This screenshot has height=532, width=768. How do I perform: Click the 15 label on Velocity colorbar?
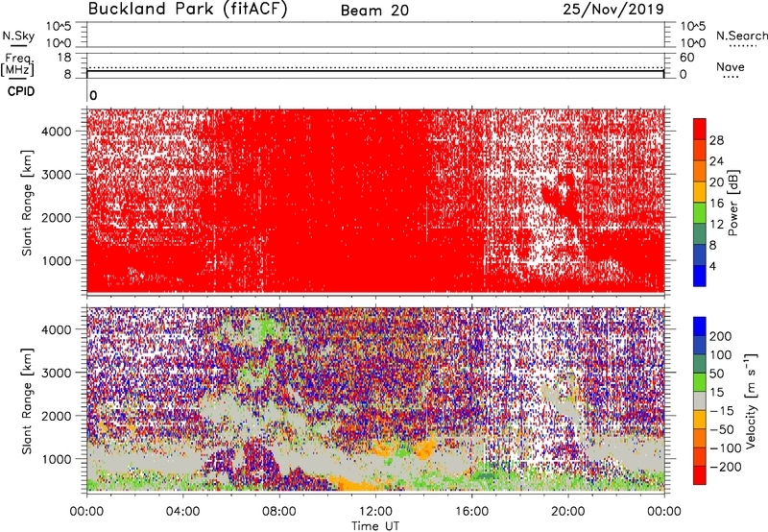tap(716, 392)
